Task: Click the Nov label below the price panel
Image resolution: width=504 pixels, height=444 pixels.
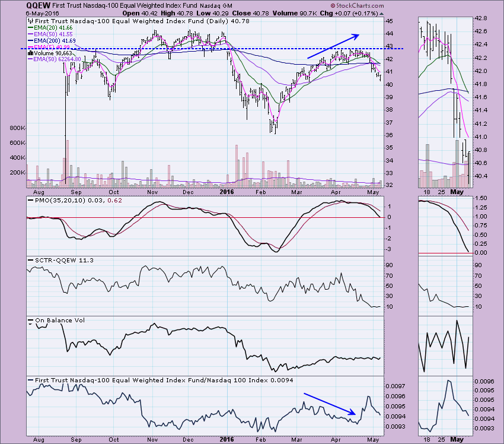Action: [x=152, y=192]
